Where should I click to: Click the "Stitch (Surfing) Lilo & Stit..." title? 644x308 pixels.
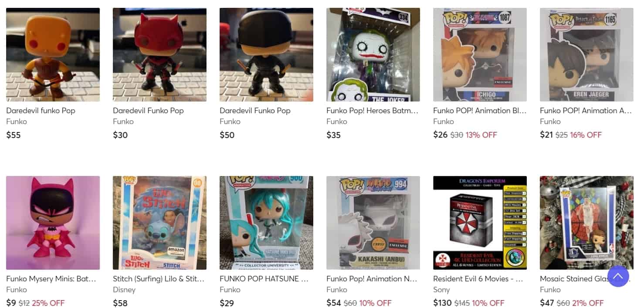pos(158,279)
